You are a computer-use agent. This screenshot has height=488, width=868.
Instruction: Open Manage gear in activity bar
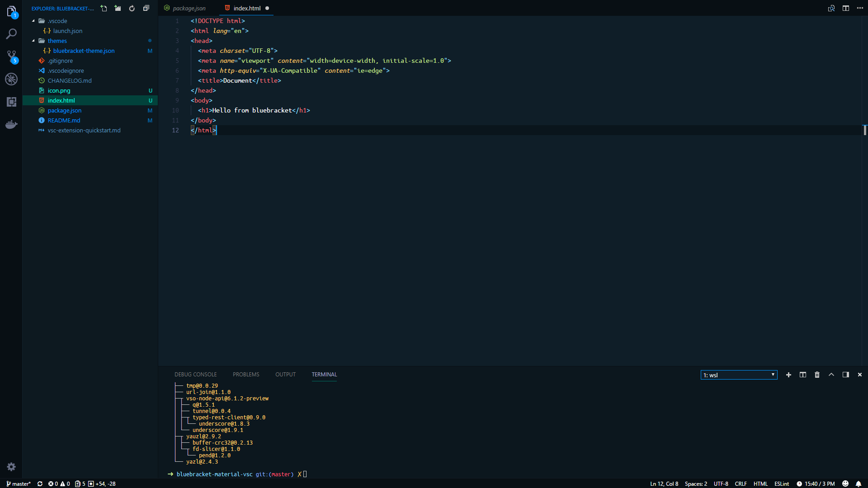pos(11,467)
